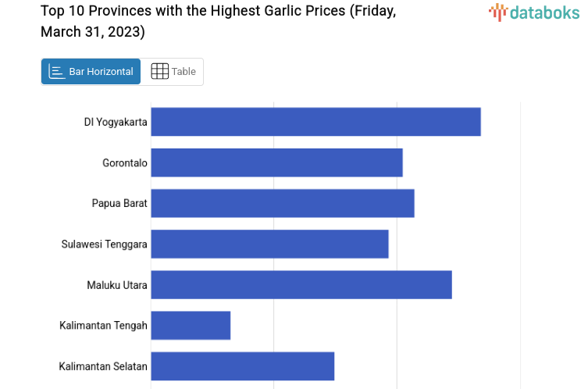Click the garlic prices chart title

(218, 21)
